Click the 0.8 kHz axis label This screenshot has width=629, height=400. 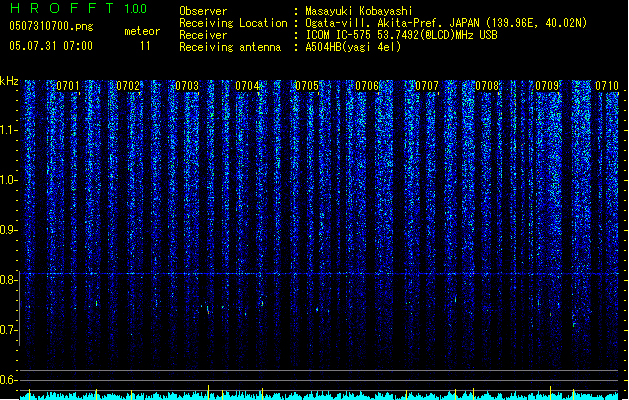click(8, 280)
